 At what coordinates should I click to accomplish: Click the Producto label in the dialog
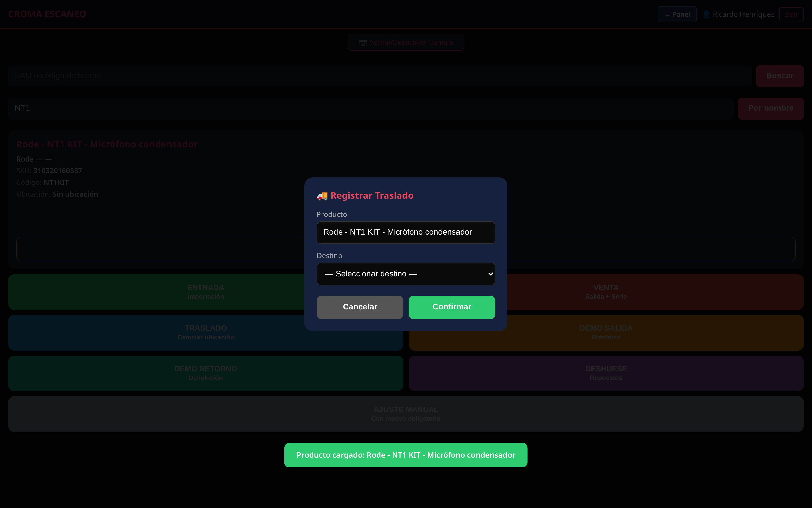331,214
